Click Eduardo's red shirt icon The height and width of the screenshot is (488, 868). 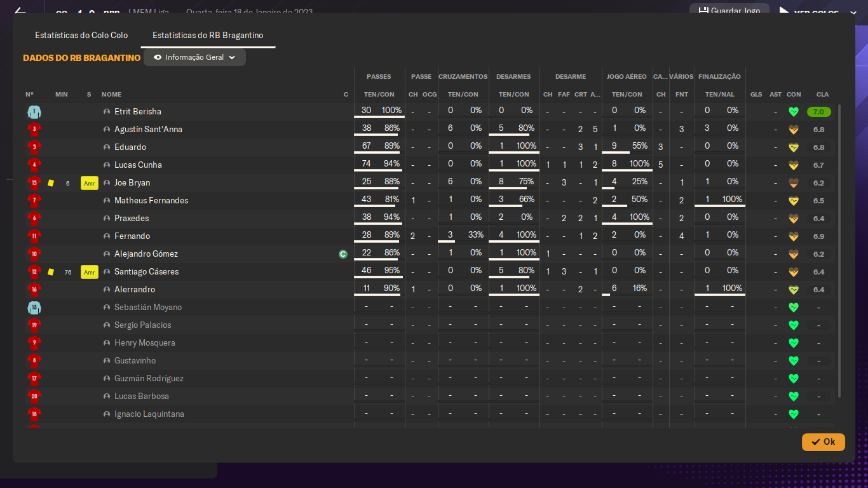tap(34, 147)
